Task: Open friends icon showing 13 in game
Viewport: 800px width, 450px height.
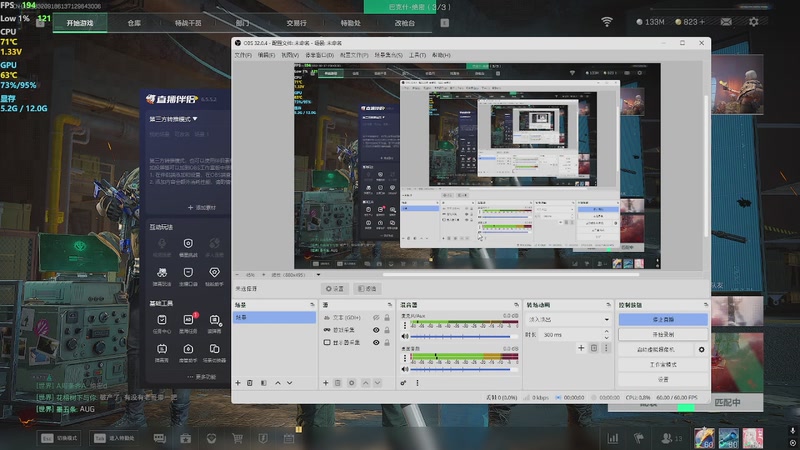Action: pos(671,438)
